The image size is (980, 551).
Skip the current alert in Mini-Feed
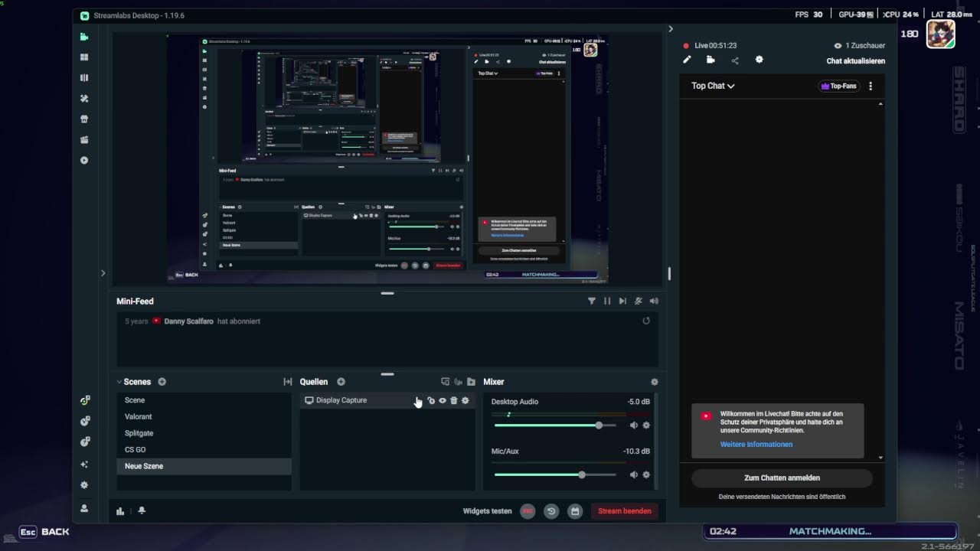coord(622,301)
